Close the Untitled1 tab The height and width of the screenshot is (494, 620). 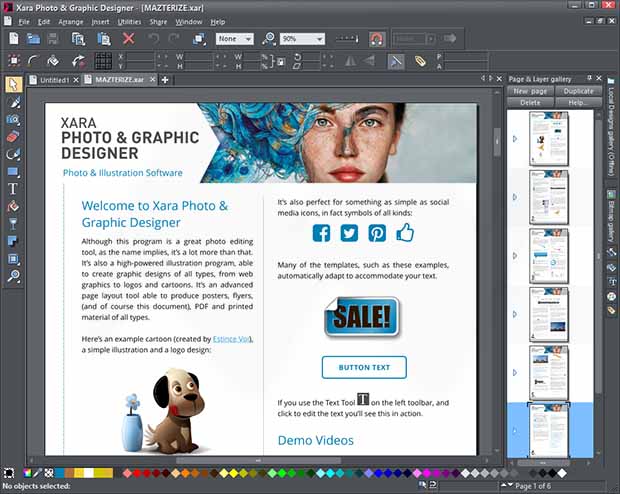click(x=76, y=80)
